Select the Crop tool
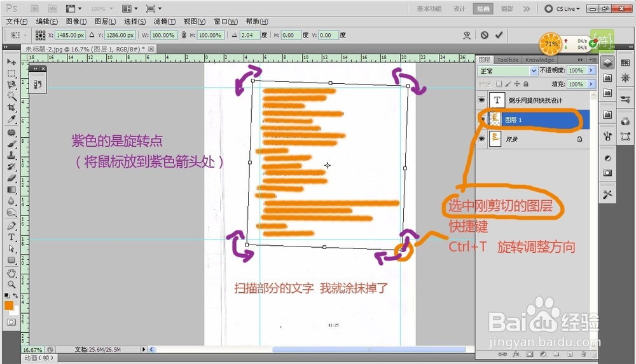This screenshot has width=636, height=364. [11, 107]
